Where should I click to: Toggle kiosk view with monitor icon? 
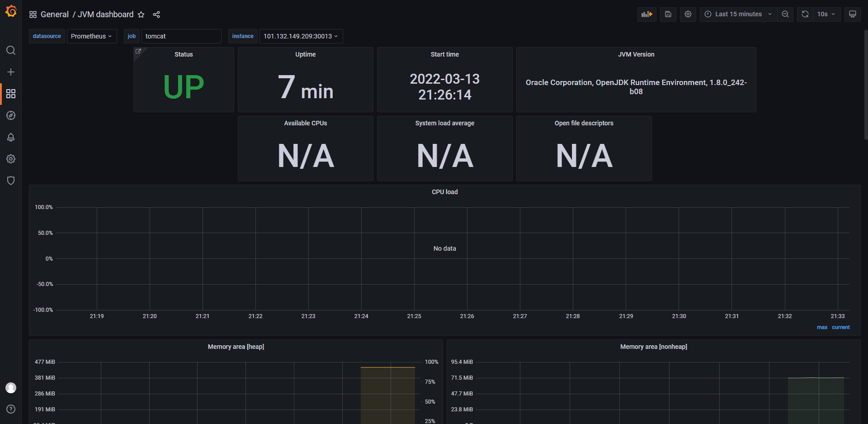[x=852, y=14]
